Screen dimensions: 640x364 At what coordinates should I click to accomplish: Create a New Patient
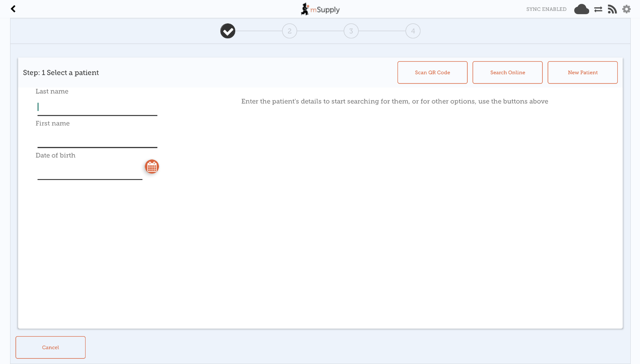pyautogui.click(x=582, y=73)
